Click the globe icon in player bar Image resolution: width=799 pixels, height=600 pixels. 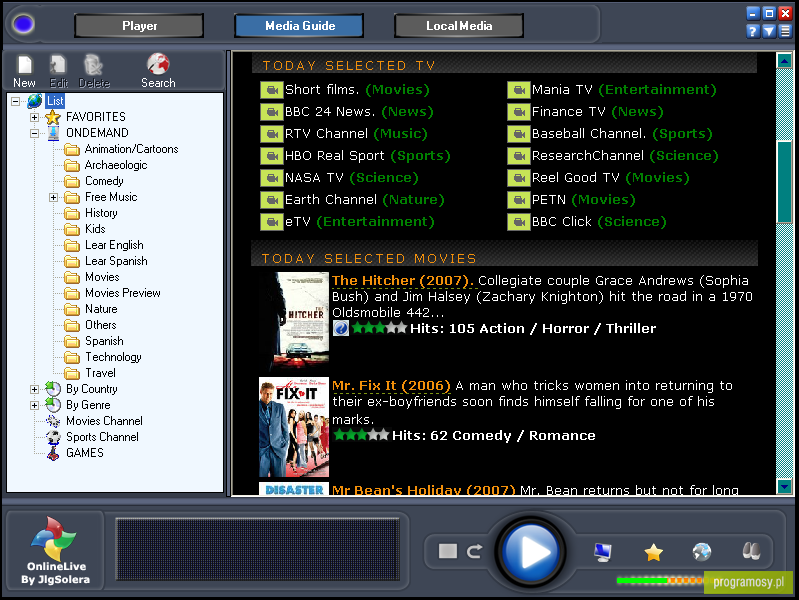pyautogui.click(x=702, y=552)
